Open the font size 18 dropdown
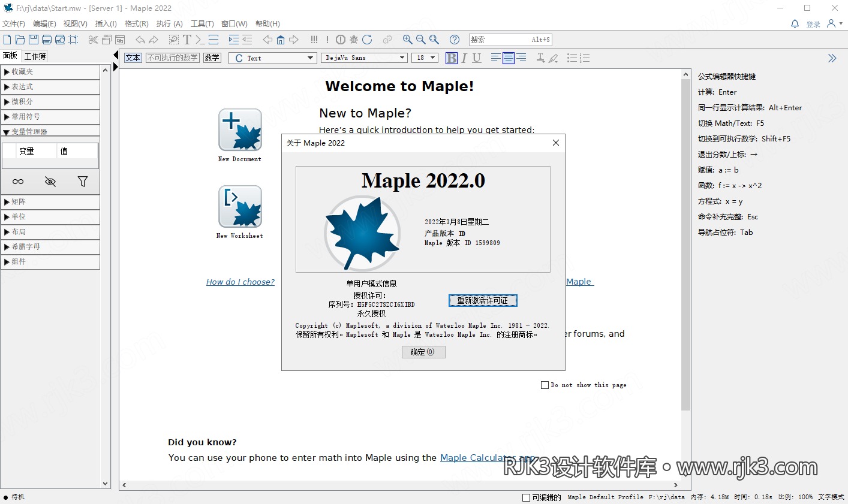The height and width of the screenshot is (504, 848). (425, 58)
